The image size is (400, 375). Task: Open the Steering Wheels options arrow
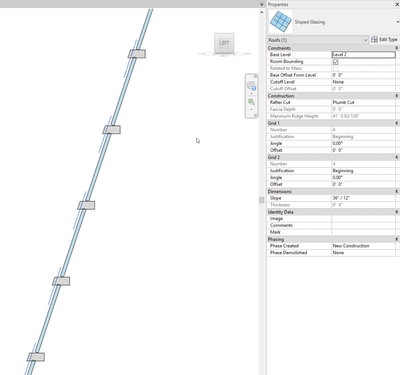click(251, 93)
